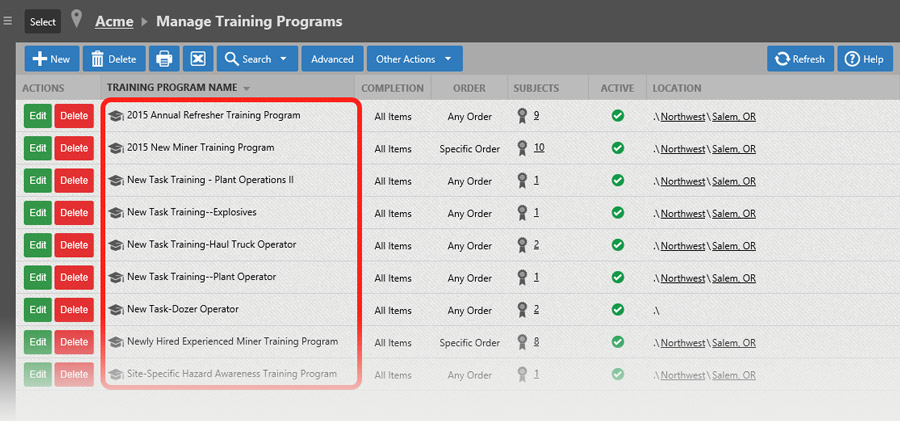
Task: Toggle active checkmark for 2015 Annual Refresher Training Program
Action: pos(618,115)
